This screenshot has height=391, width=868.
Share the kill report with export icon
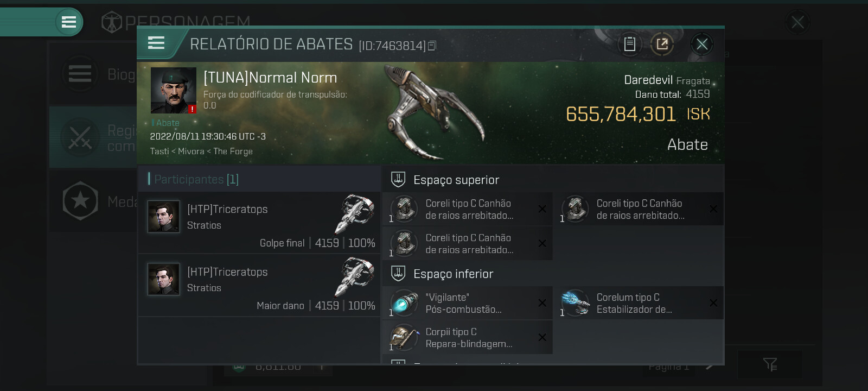pyautogui.click(x=662, y=44)
